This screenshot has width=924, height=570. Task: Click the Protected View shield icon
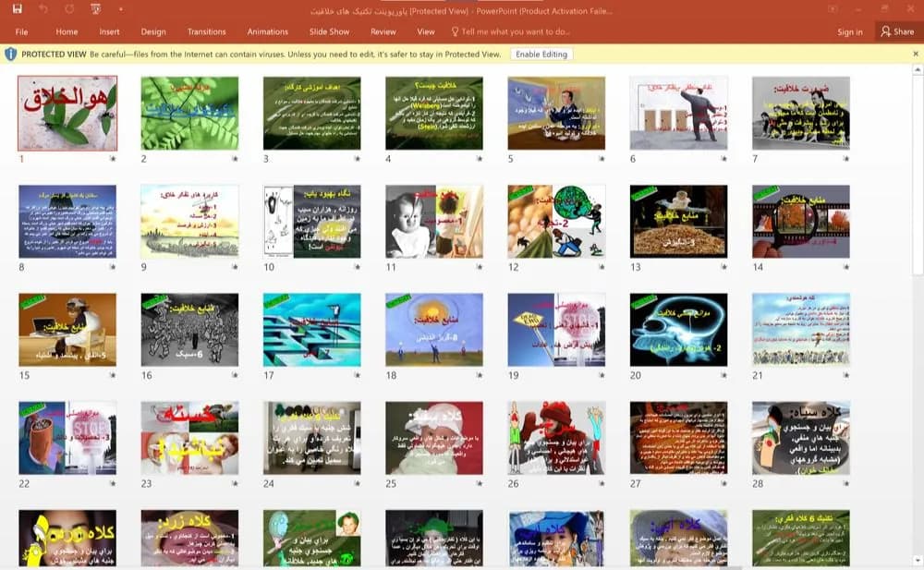10,55
